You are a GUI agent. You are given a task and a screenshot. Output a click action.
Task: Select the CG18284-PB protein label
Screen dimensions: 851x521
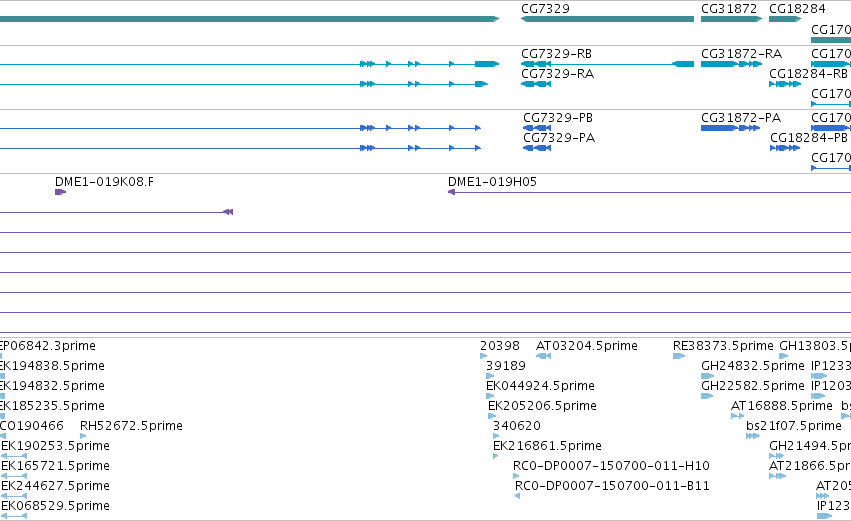pos(809,138)
